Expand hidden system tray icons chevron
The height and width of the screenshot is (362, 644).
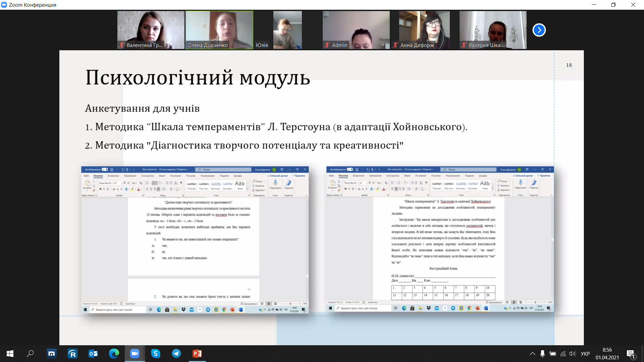[x=532, y=354]
